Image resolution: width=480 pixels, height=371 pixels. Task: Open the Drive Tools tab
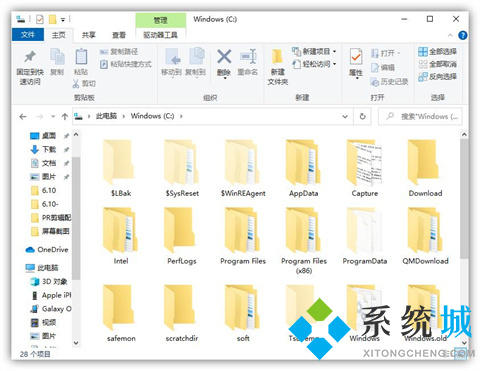(x=160, y=35)
